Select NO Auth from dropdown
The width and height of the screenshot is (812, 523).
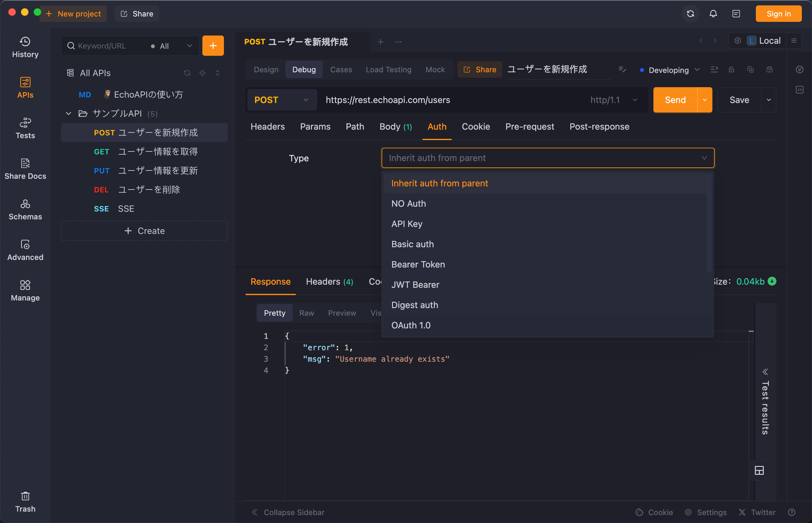408,203
